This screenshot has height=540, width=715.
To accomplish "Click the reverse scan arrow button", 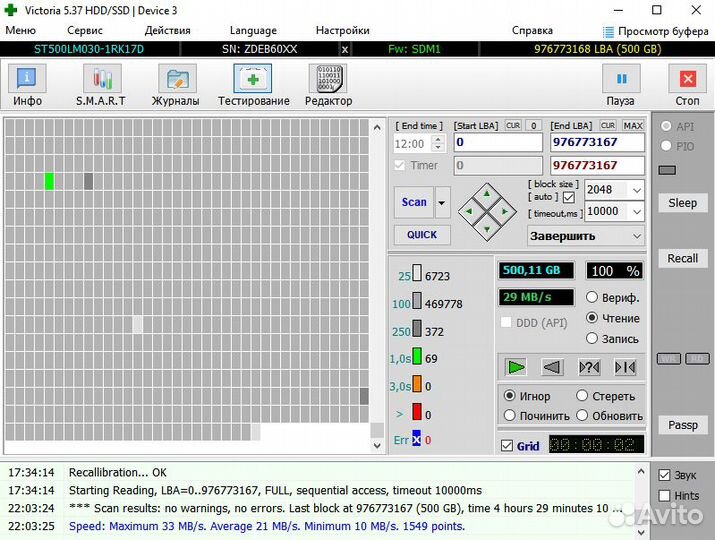I will tap(553, 367).
